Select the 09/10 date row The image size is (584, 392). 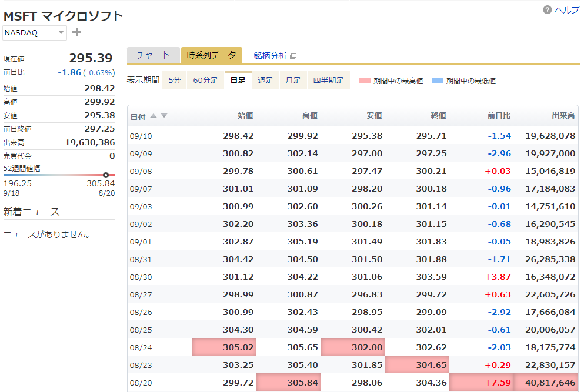[353, 136]
